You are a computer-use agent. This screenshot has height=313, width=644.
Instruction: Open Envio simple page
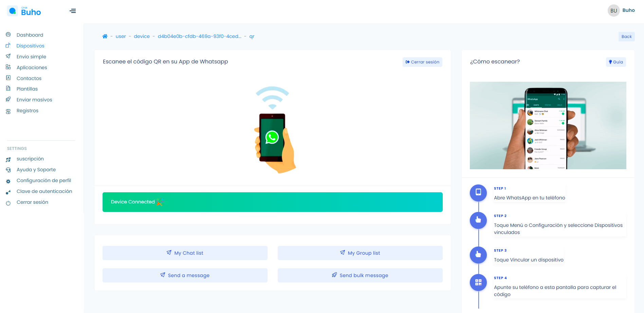(x=31, y=57)
